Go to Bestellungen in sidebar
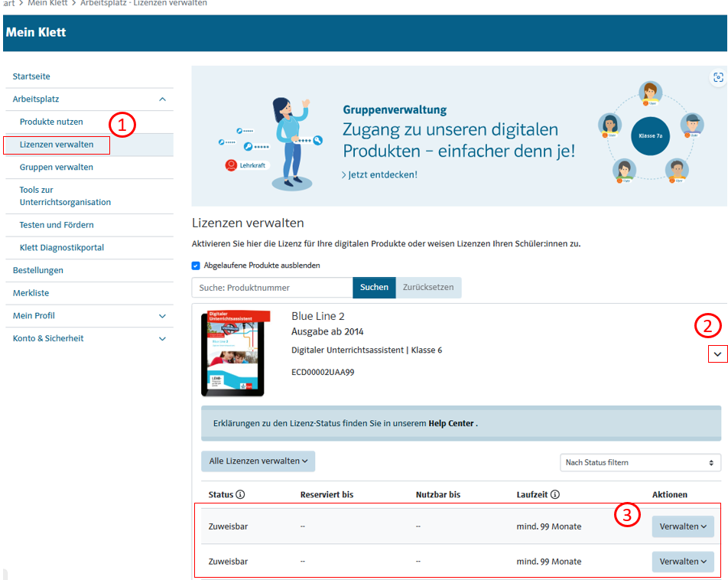The height and width of the screenshot is (580, 728). [x=38, y=270]
